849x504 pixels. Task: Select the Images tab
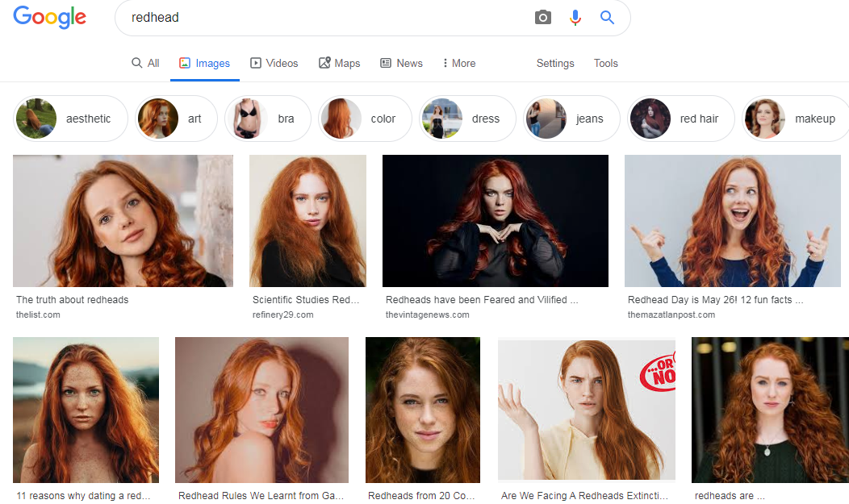pyautogui.click(x=205, y=63)
